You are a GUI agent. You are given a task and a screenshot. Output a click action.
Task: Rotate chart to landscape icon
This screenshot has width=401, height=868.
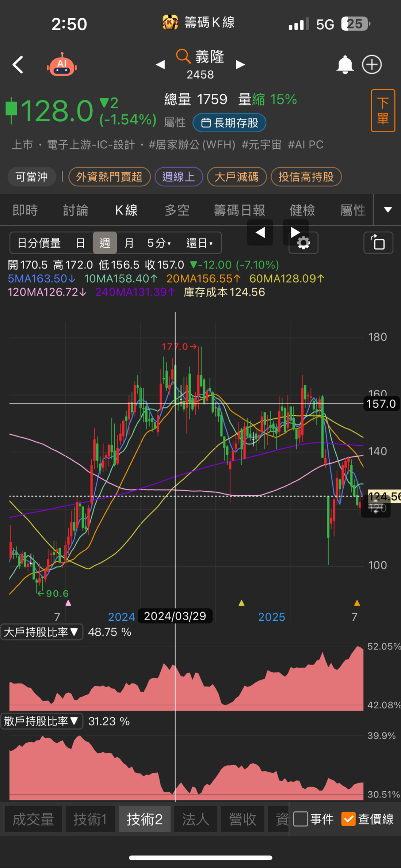tap(378, 243)
